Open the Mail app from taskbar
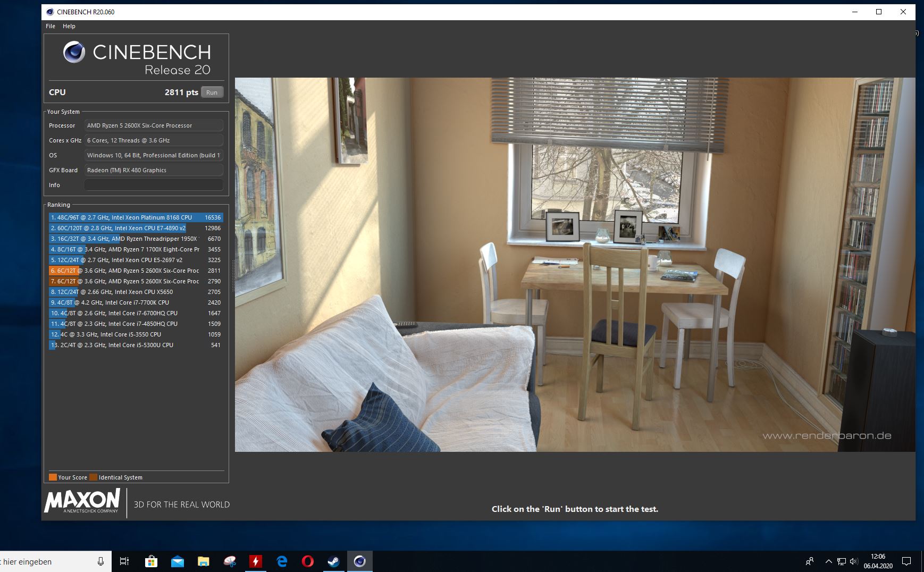Viewport: 924px width, 572px height. click(178, 561)
